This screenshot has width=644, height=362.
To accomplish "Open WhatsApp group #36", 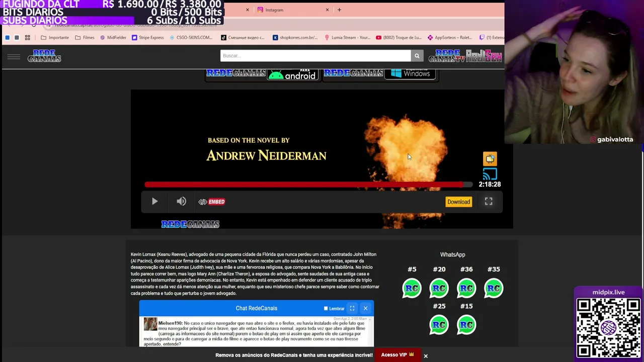I will click(x=466, y=288).
